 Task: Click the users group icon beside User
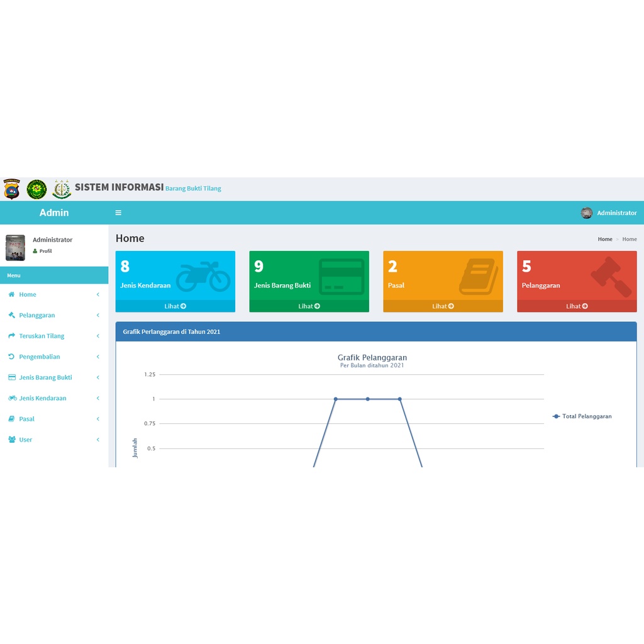pos(12,440)
